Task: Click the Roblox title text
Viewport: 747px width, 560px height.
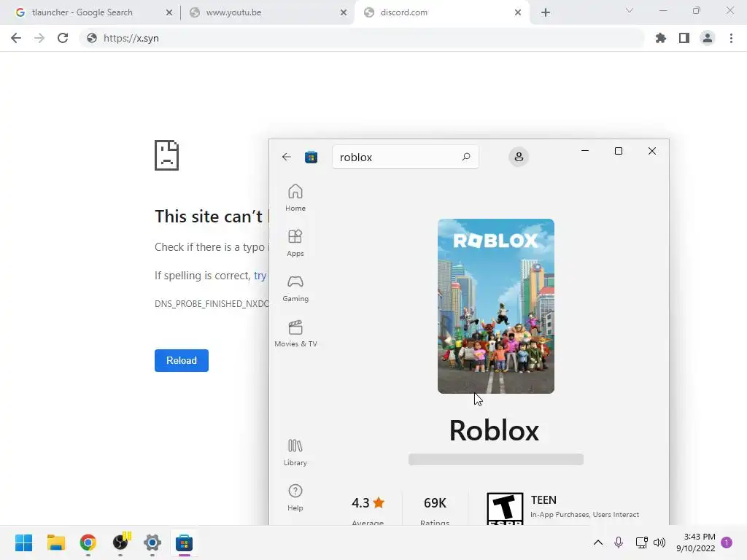Action: coord(494,430)
